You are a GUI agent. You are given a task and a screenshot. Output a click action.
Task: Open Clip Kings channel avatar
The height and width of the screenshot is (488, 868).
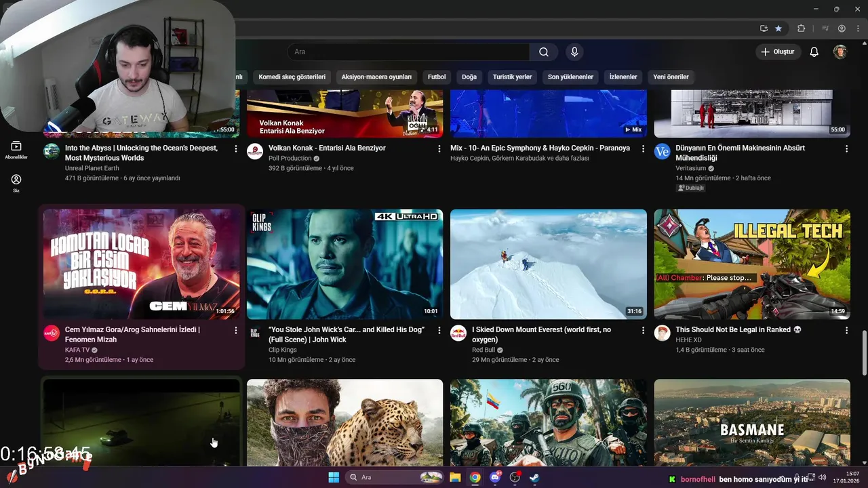(255, 333)
